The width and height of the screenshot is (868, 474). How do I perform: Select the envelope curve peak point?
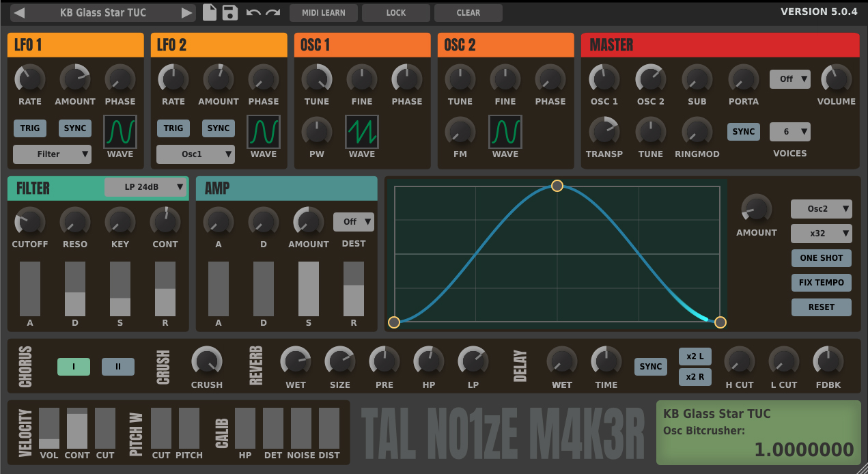[557, 186]
